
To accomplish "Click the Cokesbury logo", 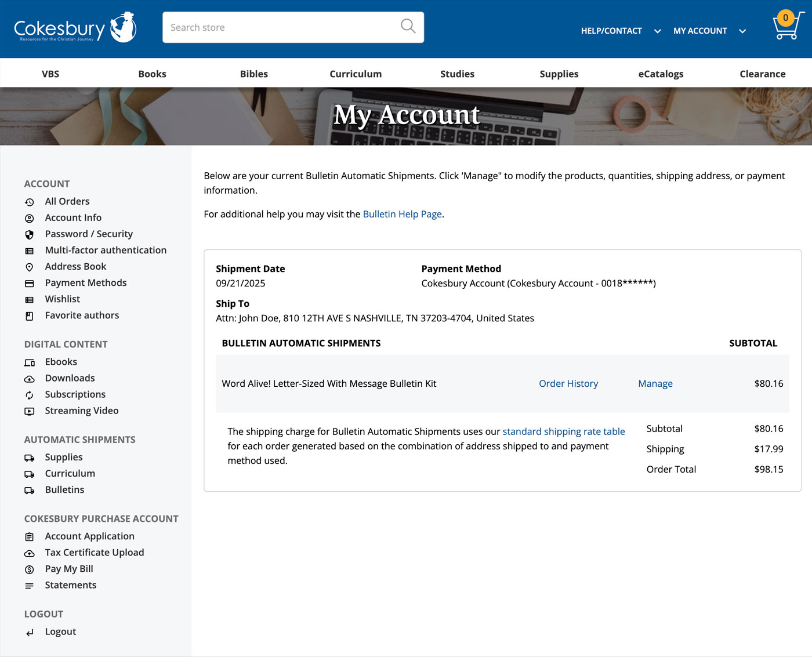I will pyautogui.click(x=75, y=28).
